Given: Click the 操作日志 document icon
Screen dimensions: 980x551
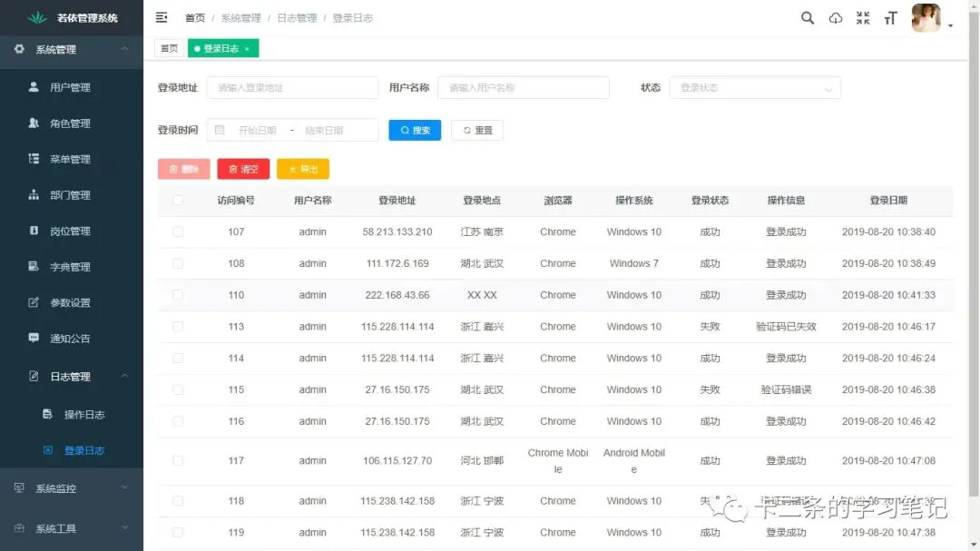Looking at the screenshot, I should point(47,413).
